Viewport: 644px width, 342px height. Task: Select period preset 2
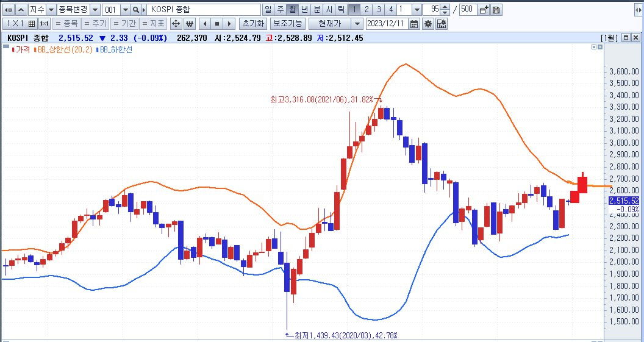[367, 9]
